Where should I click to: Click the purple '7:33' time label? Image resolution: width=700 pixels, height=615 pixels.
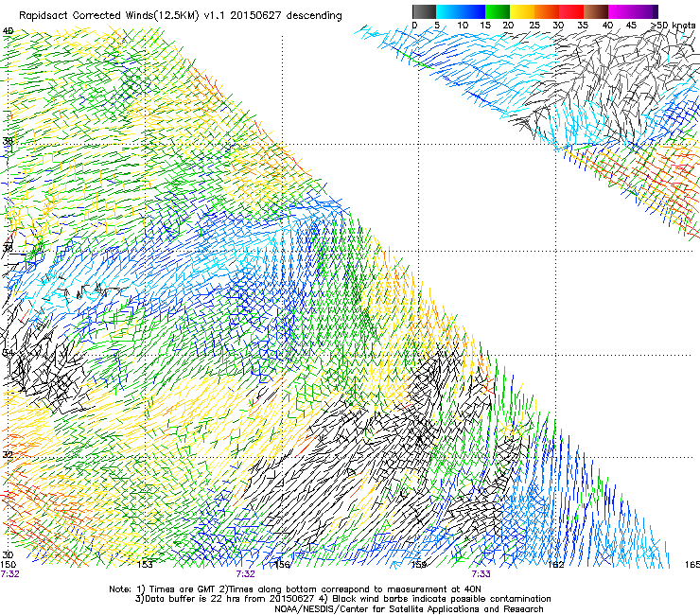(x=481, y=574)
